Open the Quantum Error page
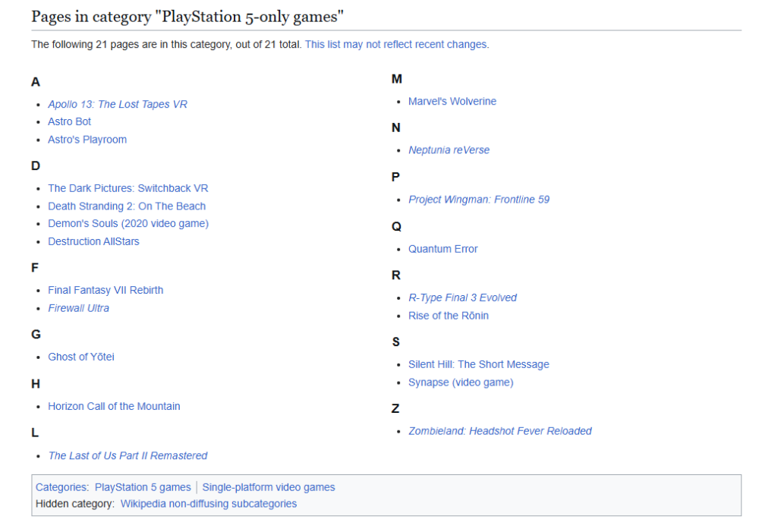The height and width of the screenshot is (532, 759). click(x=442, y=248)
